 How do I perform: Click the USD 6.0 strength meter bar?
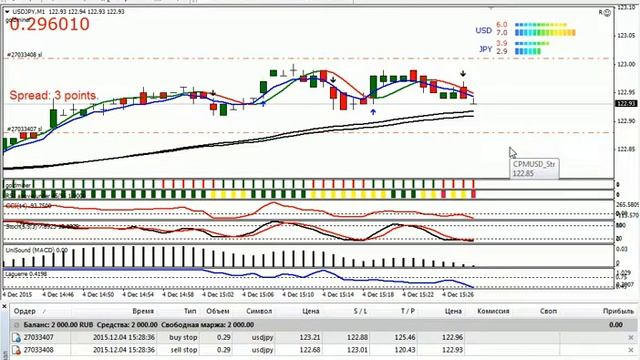click(x=541, y=25)
